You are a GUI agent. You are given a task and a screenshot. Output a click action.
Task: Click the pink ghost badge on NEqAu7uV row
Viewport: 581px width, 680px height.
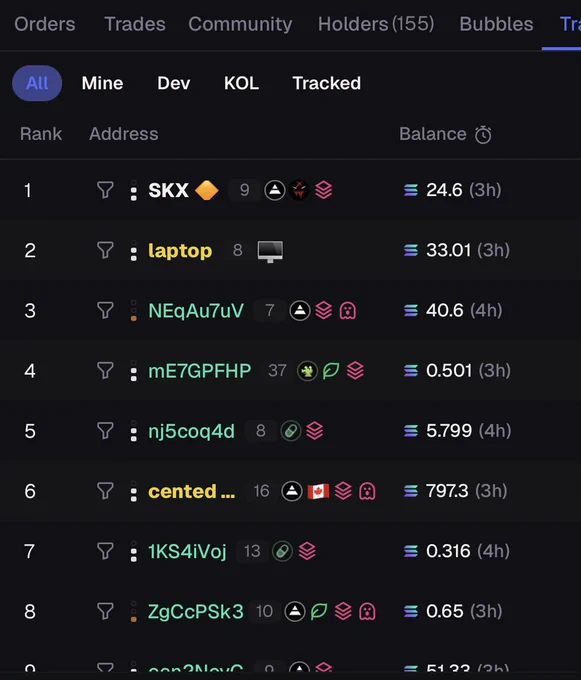[348, 311]
